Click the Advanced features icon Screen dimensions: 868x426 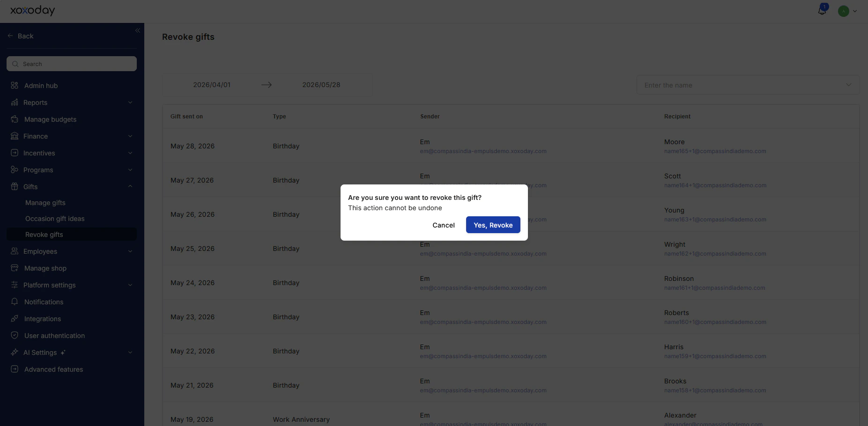coord(15,369)
